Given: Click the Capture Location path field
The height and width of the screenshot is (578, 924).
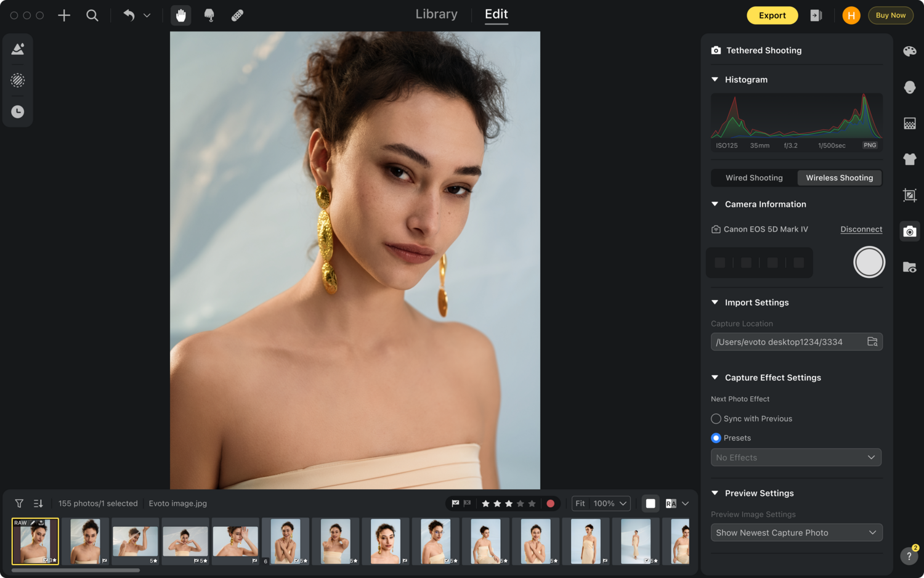Looking at the screenshot, I should click(x=788, y=342).
